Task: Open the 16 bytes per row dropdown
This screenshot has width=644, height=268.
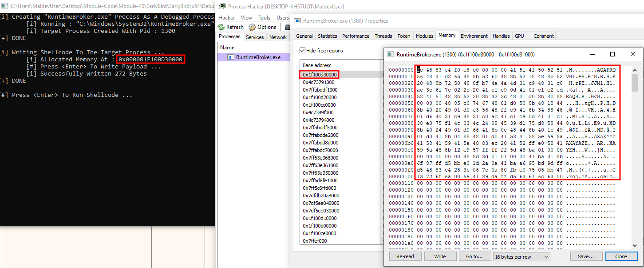Action: (522, 256)
